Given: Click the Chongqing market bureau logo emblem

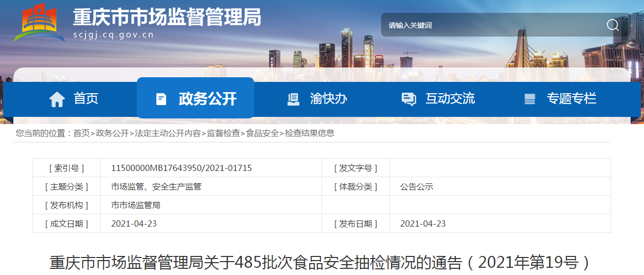Looking at the screenshot, I should point(39,23).
